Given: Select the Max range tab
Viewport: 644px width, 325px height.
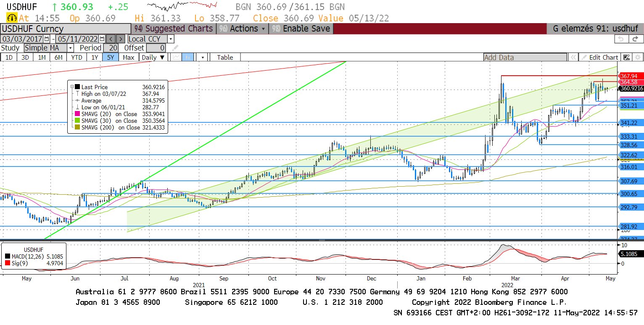Looking at the screenshot, I should click(129, 57).
